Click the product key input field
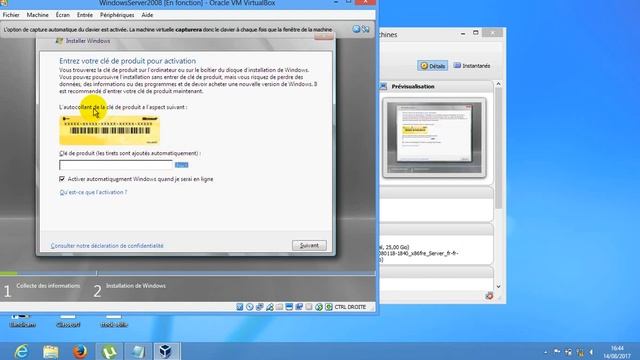Image resolution: width=640 pixels, height=360 pixels. [116, 165]
